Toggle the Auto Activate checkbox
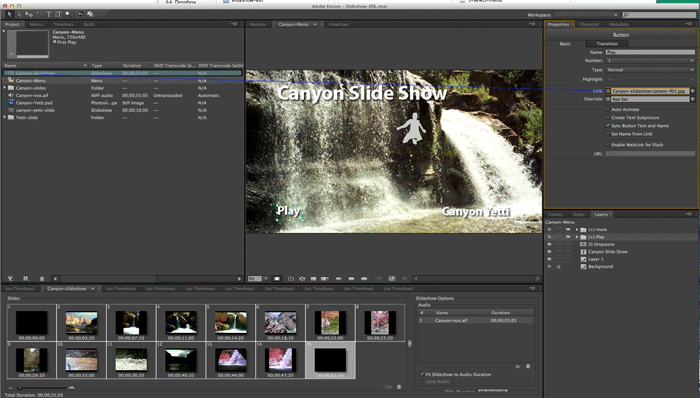The width and height of the screenshot is (700, 398). 608,109
